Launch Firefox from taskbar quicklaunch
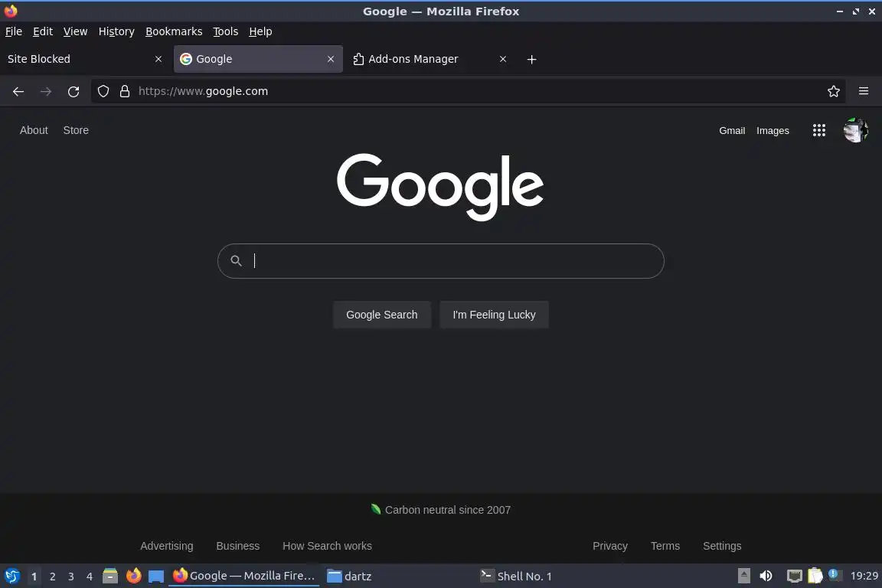The image size is (882, 588). pyautogui.click(x=134, y=576)
